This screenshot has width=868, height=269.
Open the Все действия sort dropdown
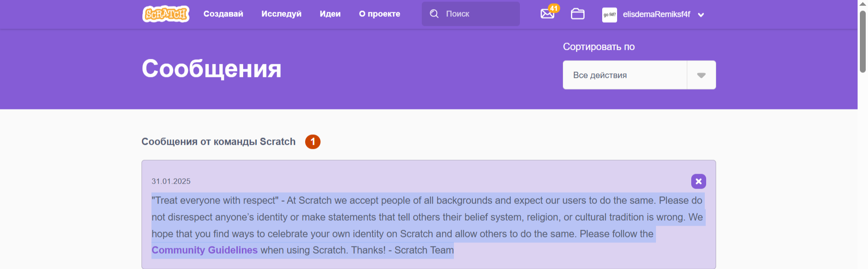click(625, 75)
